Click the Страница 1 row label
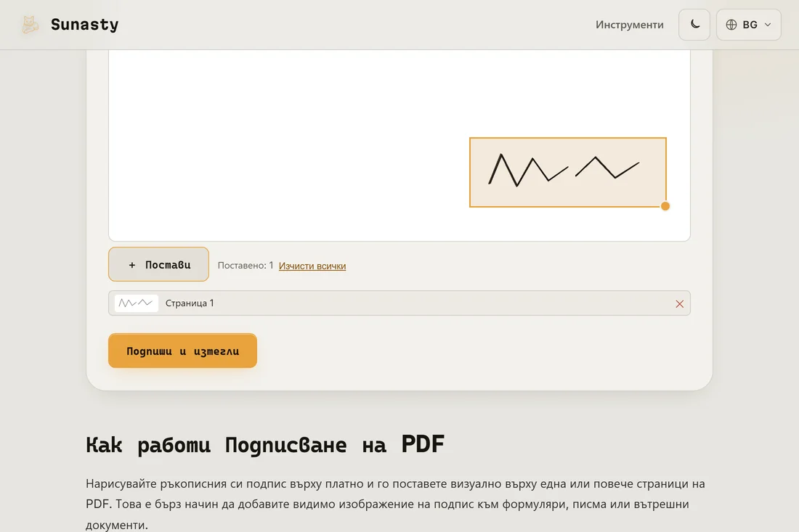The image size is (799, 532). tap(190, 303)
